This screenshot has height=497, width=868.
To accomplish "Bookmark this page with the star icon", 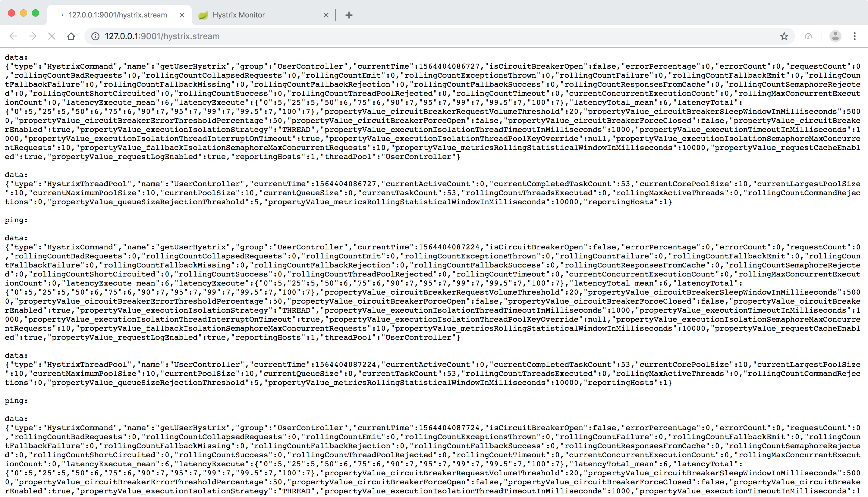I will pos(784,36).
